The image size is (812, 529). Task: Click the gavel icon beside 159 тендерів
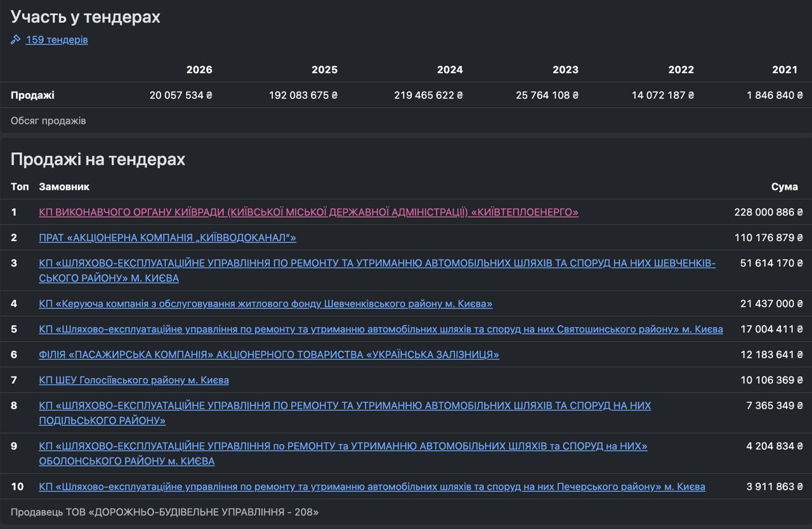16,40
